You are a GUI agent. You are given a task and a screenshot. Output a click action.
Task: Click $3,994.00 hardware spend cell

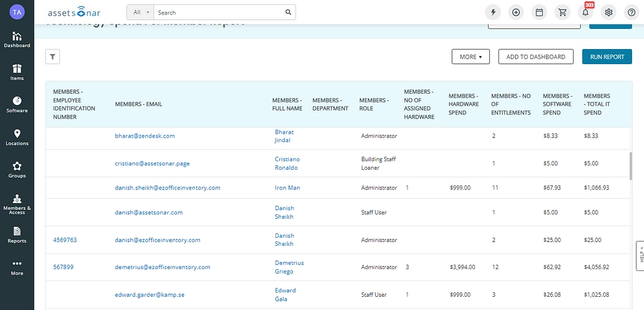click(462, 267)
